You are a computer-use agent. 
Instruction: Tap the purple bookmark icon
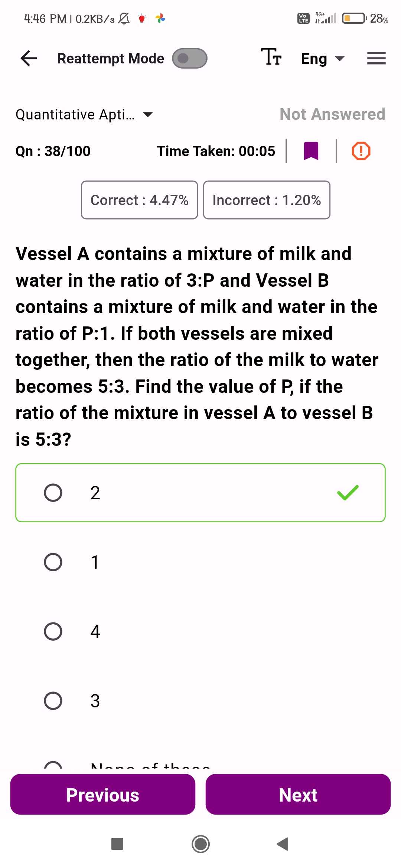tap(311, 151)
